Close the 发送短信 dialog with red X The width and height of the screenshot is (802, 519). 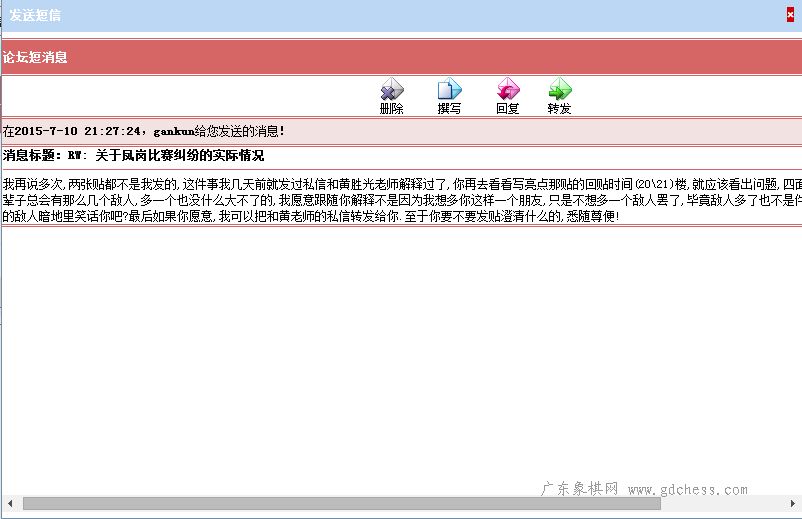[790, 15]
